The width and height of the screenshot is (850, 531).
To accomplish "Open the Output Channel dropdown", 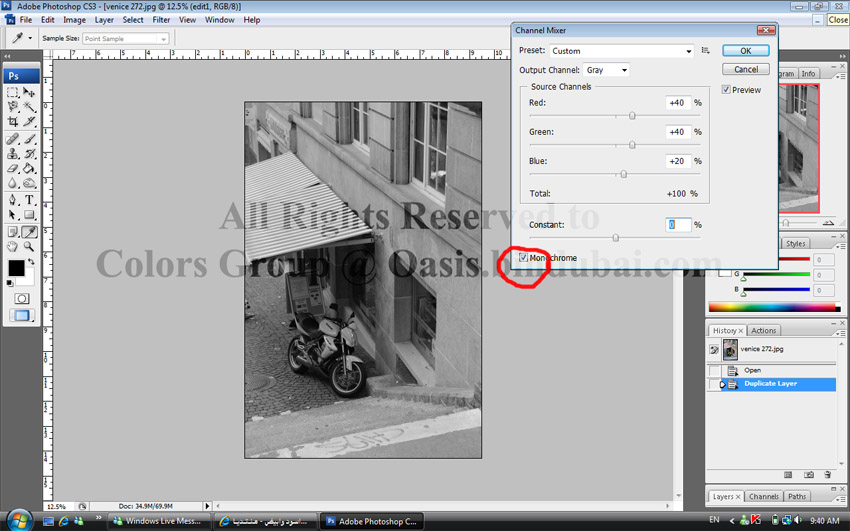I will (606, 70).
